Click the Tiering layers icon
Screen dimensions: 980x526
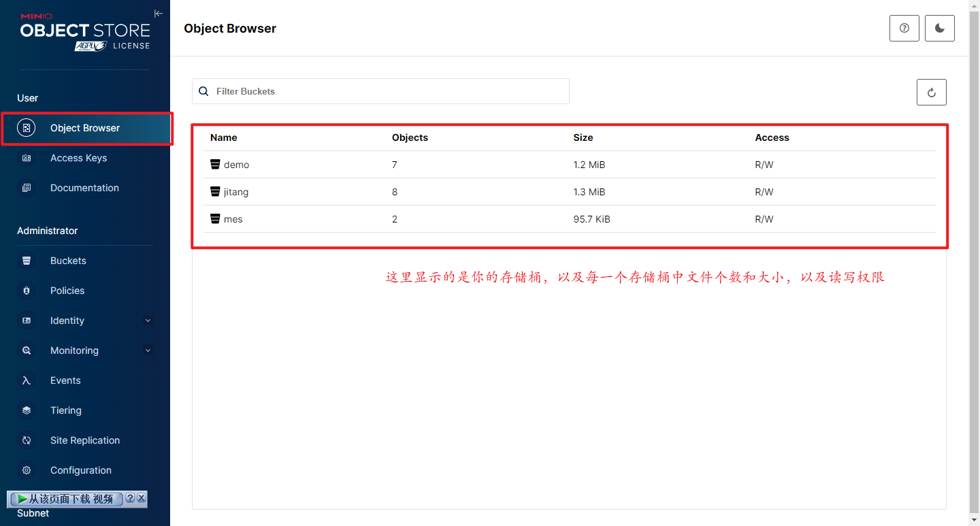(x=27, y=410)
